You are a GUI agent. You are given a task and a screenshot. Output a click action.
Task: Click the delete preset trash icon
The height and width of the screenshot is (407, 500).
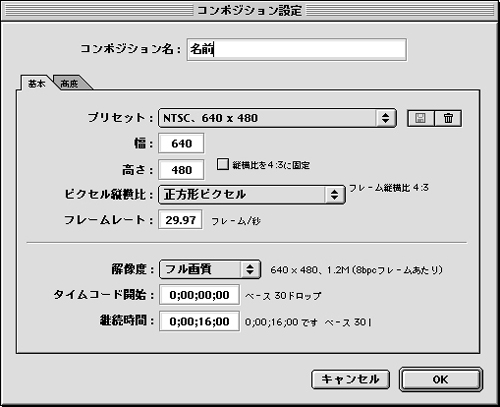(x=448, y=118)
